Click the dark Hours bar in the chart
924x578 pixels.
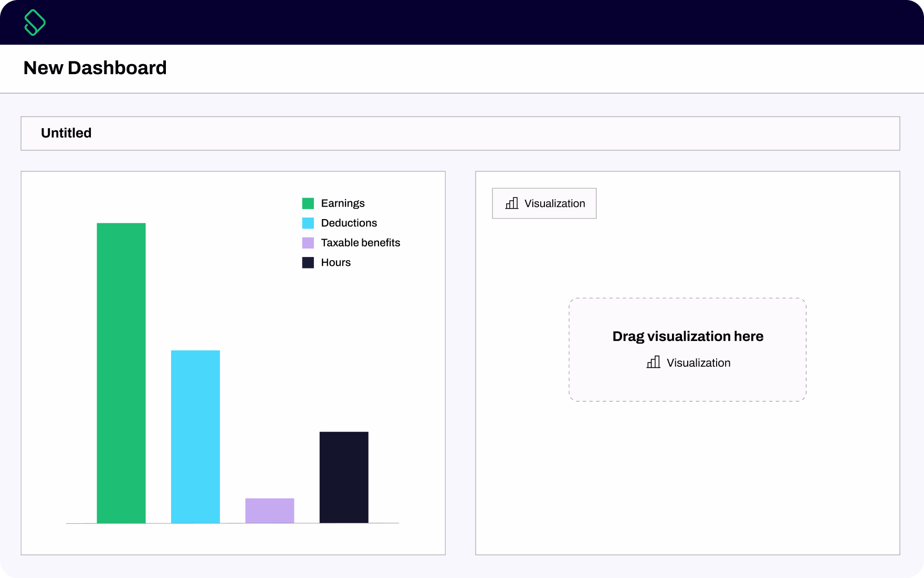pos(343,477)
